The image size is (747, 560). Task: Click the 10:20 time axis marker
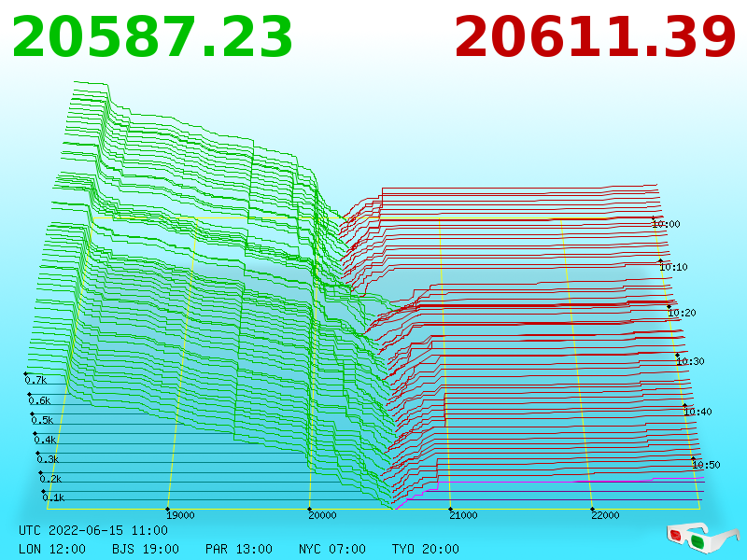click(x=682, y=313)
